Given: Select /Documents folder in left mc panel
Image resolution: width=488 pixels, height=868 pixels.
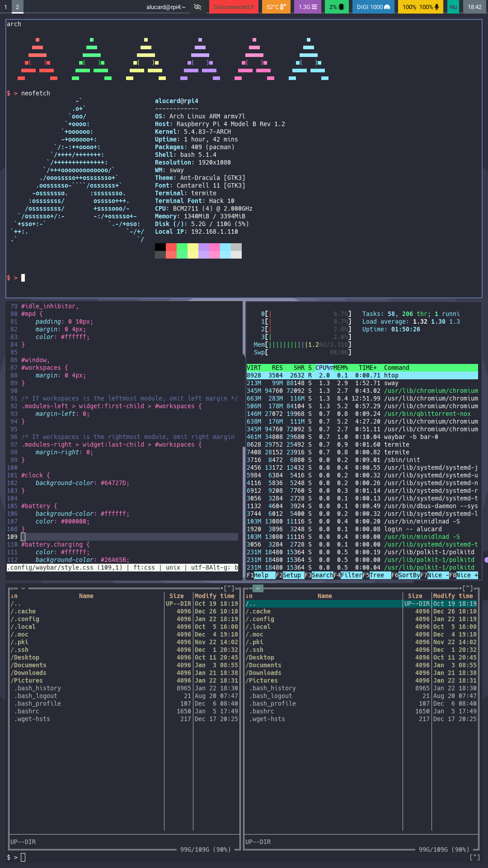Looking at the screenshot, I should pos(124,665).
